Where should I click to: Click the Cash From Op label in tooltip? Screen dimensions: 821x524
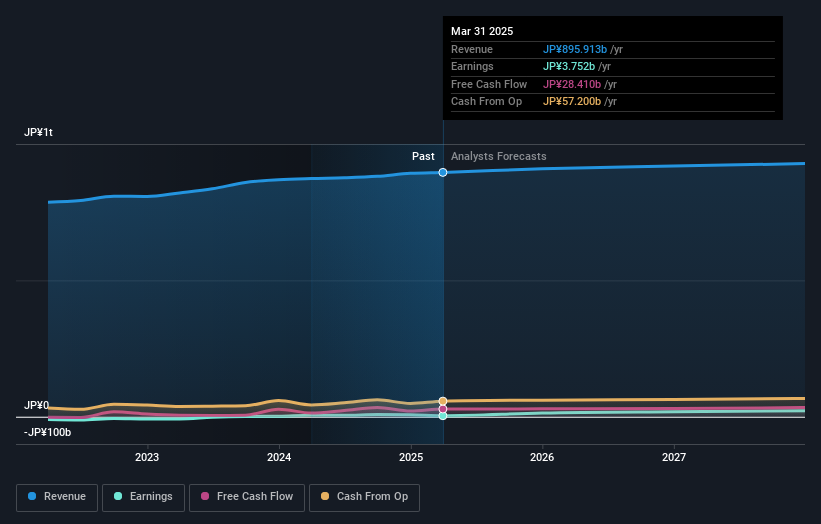(486, 102)
